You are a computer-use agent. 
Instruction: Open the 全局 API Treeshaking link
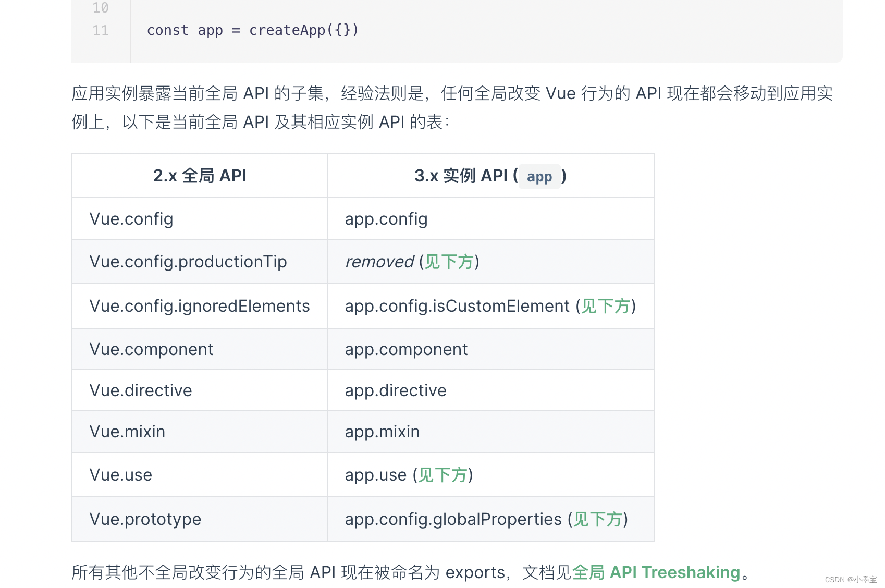click(656, 572)
